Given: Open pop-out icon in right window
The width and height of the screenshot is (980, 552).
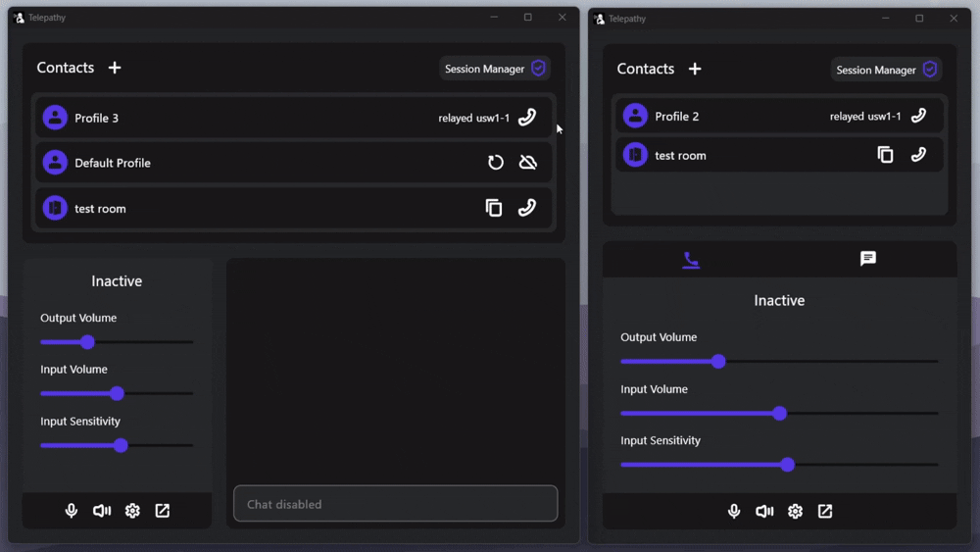Looking at the screenshot, I should (825, 512).
